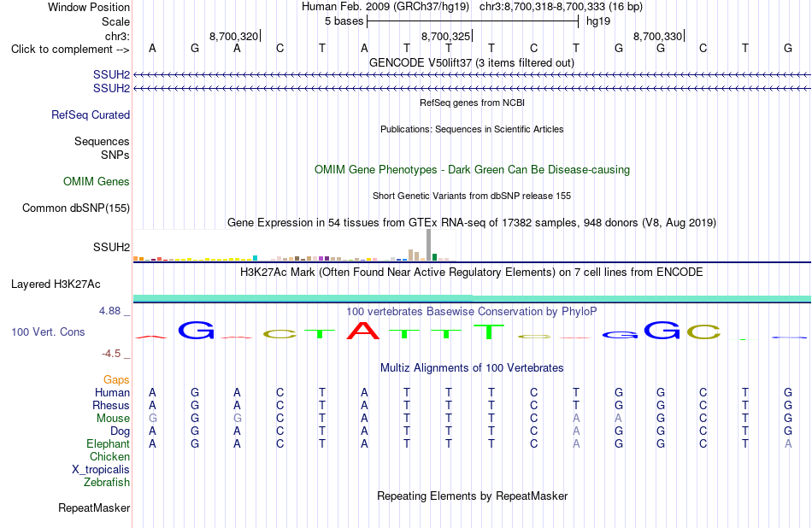Click 'Human Feb. 2009 (GRCh37/hg19)' assembly text

385,7
